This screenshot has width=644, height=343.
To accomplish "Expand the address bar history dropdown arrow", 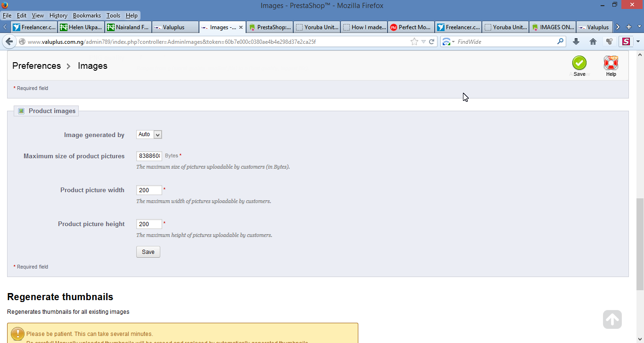I will point(423,42).
